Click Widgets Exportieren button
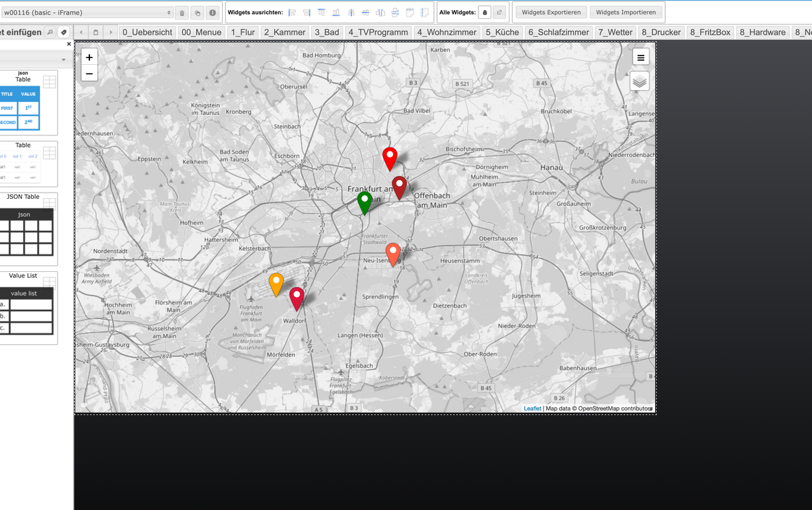The height and width of the screenshot is (510, 812). 551,13
